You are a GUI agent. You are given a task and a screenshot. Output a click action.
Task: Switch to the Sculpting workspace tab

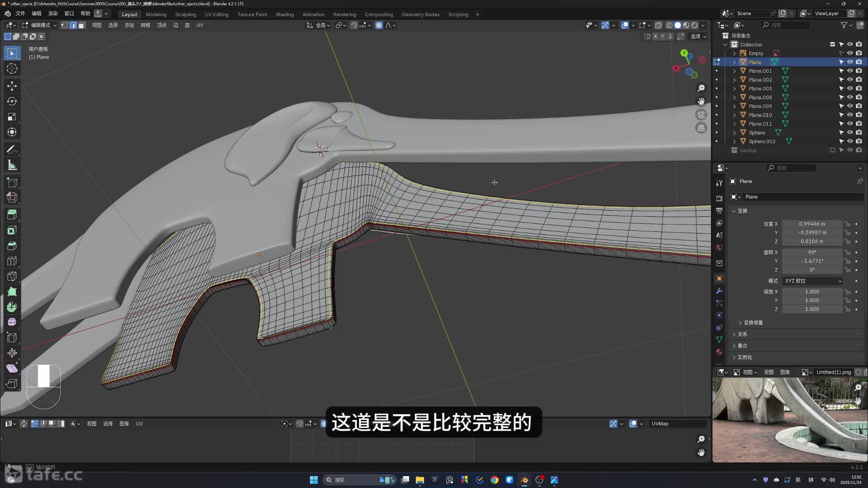coord(185,14)
